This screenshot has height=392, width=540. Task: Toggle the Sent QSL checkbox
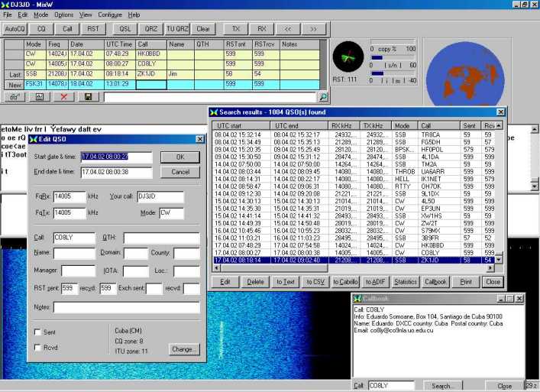[x=37, y=332]
